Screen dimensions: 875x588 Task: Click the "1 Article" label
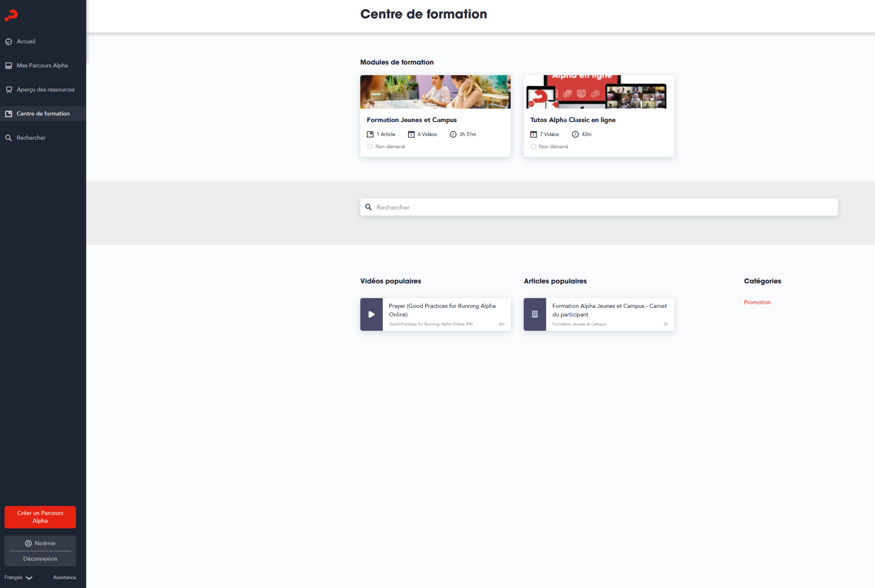pyautogui.click(x=386, y=135)
